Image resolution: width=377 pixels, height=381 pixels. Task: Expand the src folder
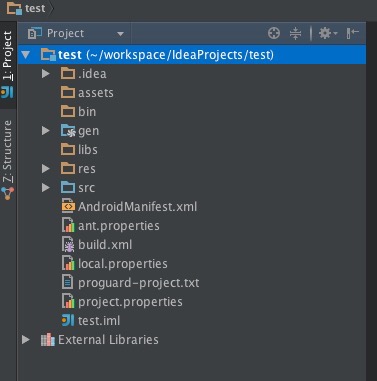pyautogui.click(x=46, y=187)
